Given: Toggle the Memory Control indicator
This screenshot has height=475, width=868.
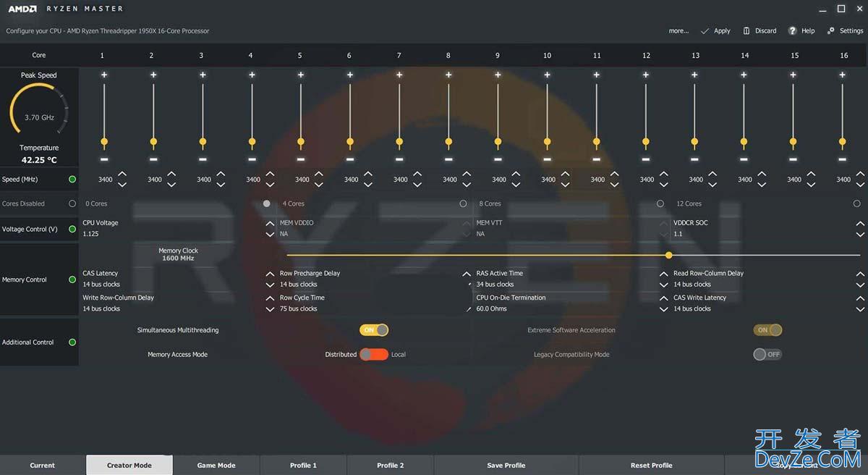Looking at the screenshot, I should point(72,279).
